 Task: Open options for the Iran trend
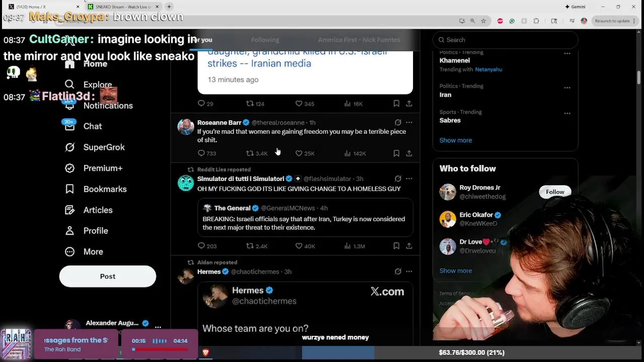point(567,87)
